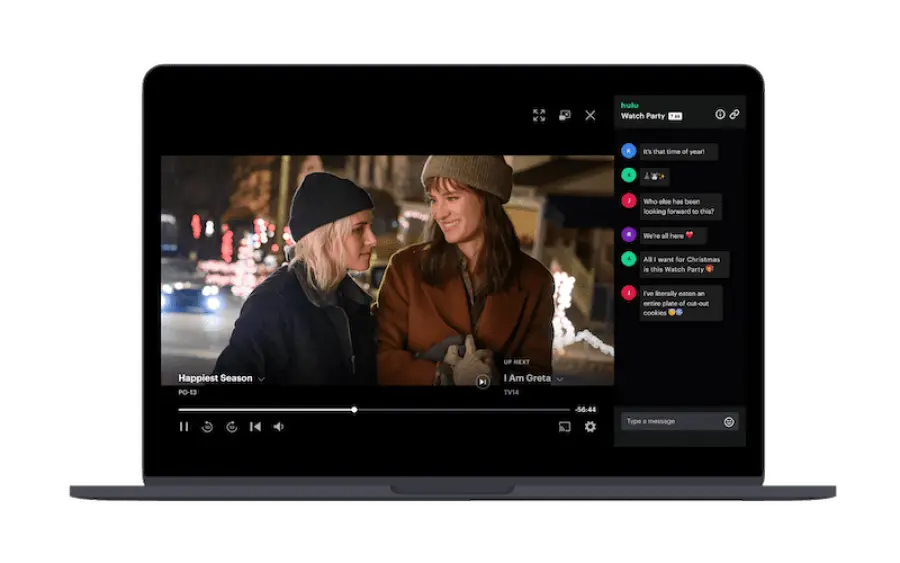Viewport: 900px width, 563px height.
Task: Enter fullscreen mode
Action: [x=538, y=115]
